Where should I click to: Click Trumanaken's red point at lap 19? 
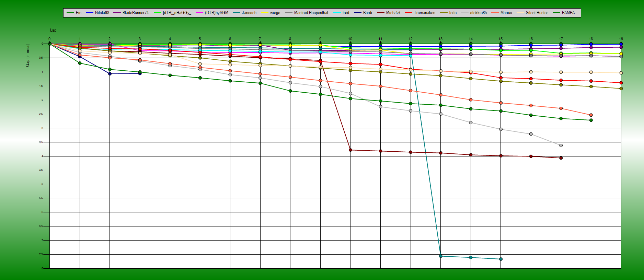click(x=621, y=83)
